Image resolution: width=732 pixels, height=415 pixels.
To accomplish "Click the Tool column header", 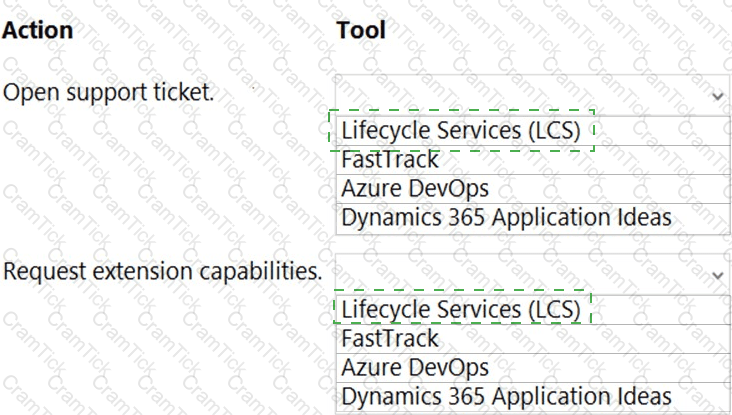I will (361, 31).
